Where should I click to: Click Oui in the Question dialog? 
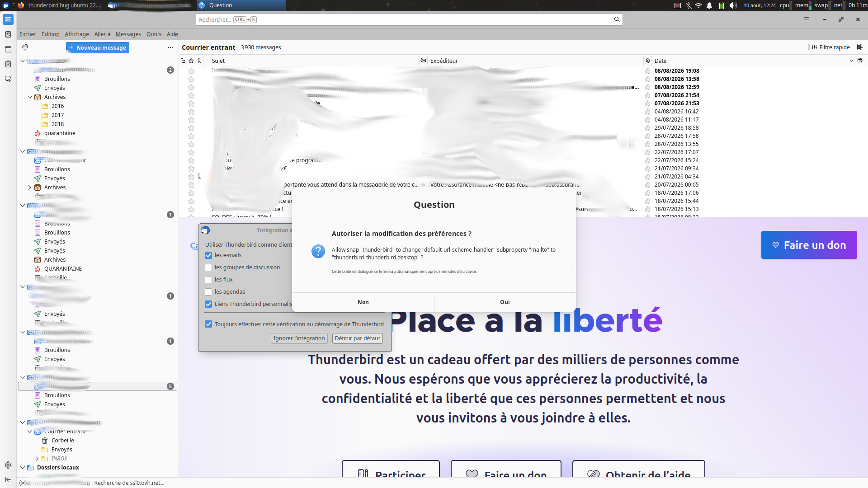pyautogui.click(x=505, y=302)
